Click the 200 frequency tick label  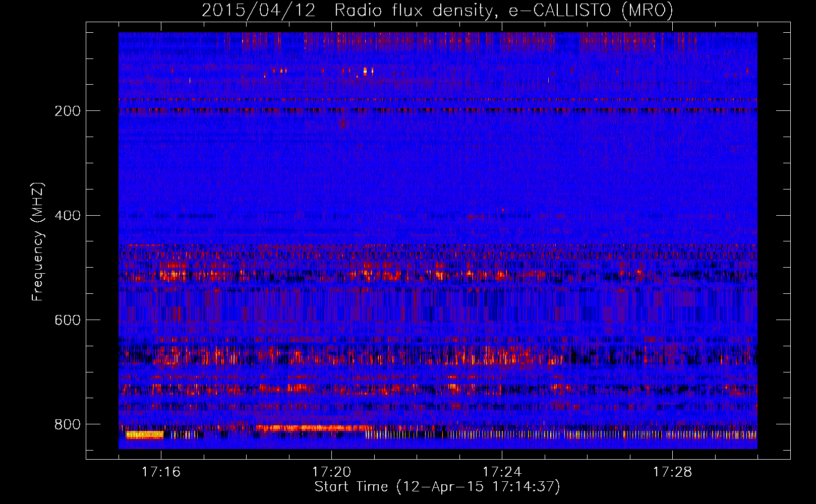[x=68, y=111]
